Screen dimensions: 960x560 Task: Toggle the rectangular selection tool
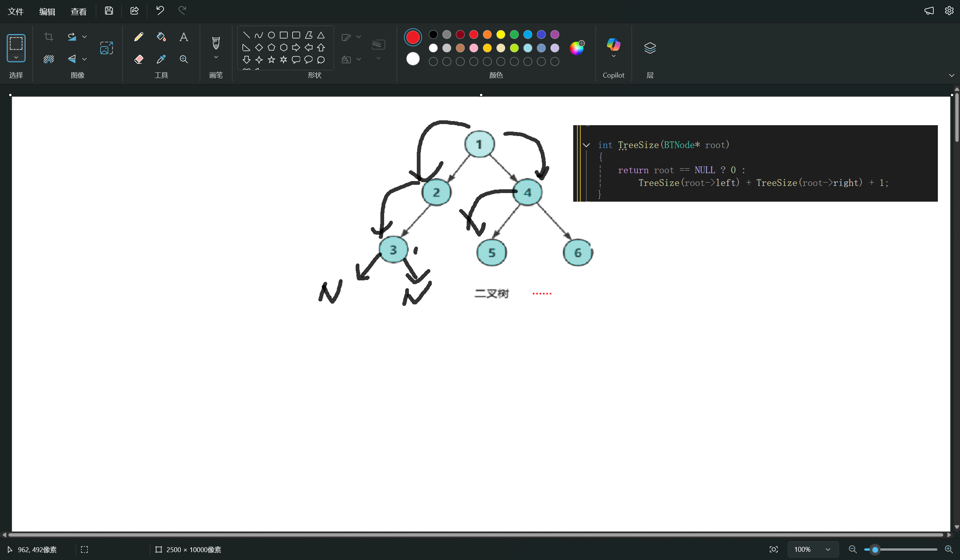click(16, 43)
